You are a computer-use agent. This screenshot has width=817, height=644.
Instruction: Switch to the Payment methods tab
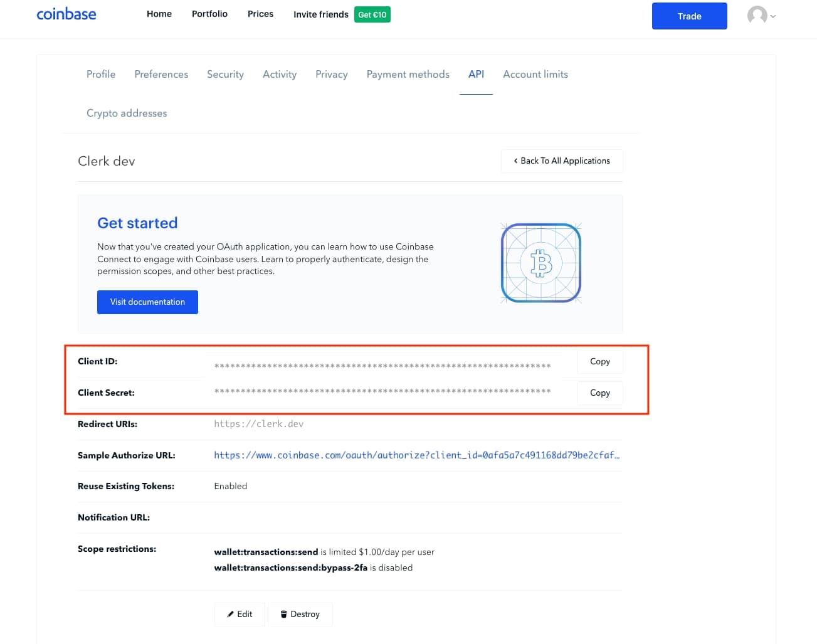click(x=408, y=74)
